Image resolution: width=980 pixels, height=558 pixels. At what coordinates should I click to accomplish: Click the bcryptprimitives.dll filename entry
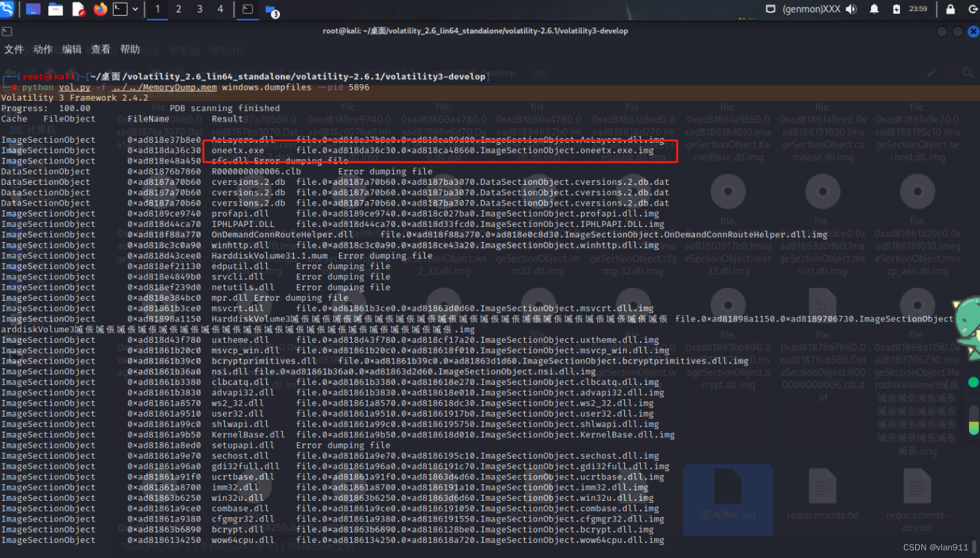264,361
